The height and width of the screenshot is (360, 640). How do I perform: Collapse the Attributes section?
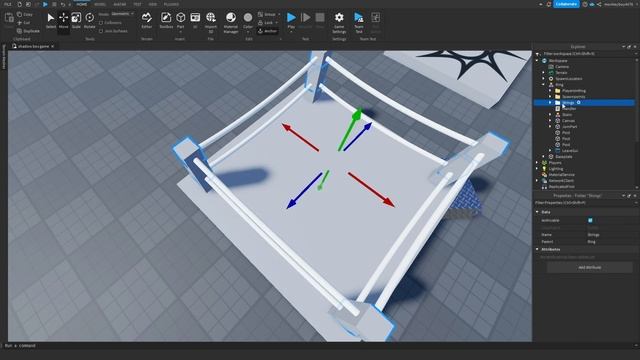[x=538, y=249]
